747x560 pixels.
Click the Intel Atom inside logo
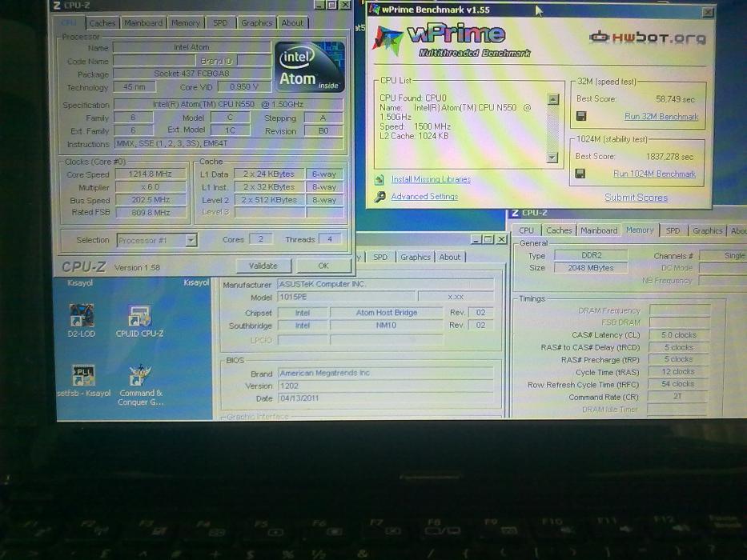[x=310, y=67]
